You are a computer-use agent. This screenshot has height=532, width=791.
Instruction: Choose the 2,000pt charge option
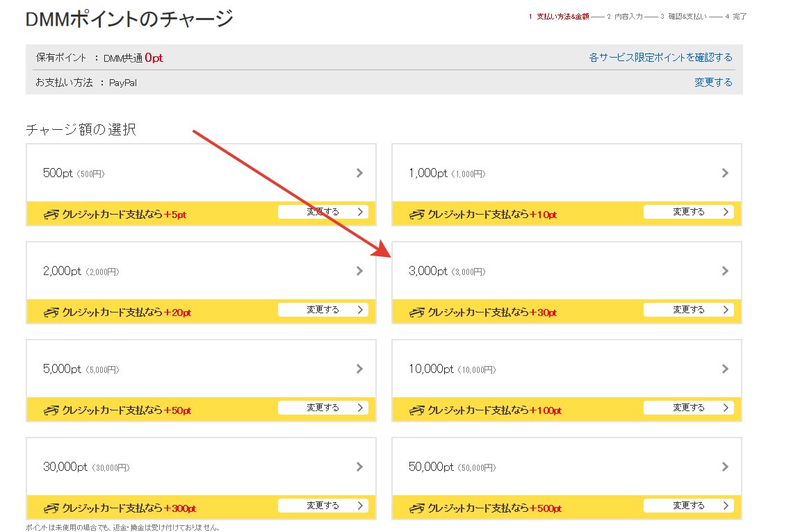201,271
